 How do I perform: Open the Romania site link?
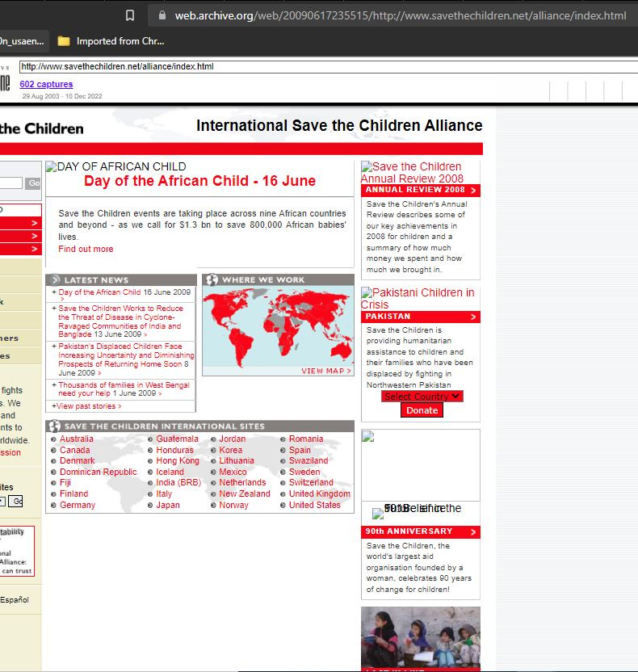pyautogui.click(x=306, y=439)
